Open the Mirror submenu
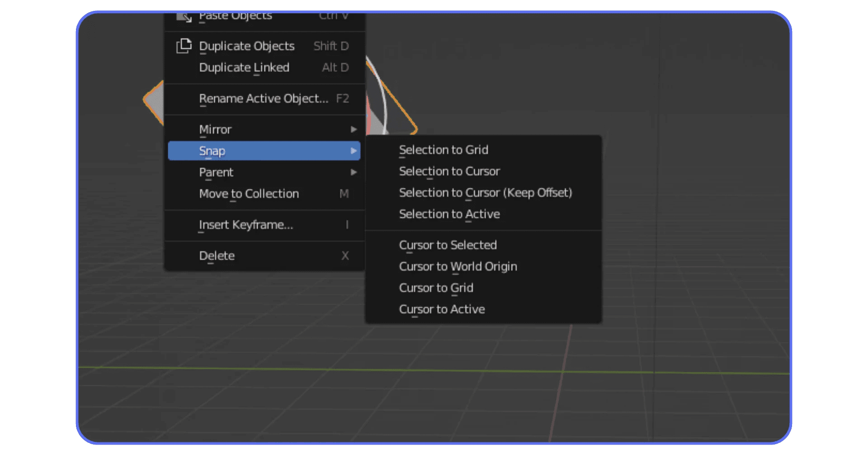Image resolution: width=868 pixels, height=455 pixels. click(264, 130)
